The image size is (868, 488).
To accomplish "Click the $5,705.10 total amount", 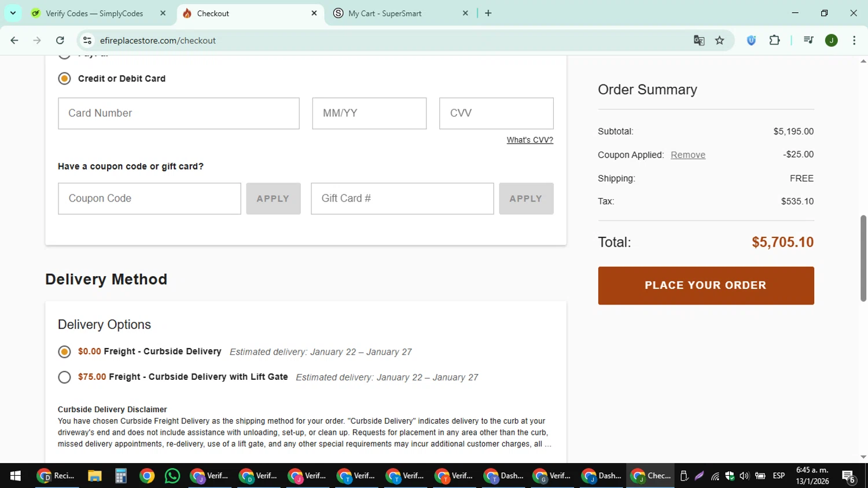I will click(x=782, y=242).
